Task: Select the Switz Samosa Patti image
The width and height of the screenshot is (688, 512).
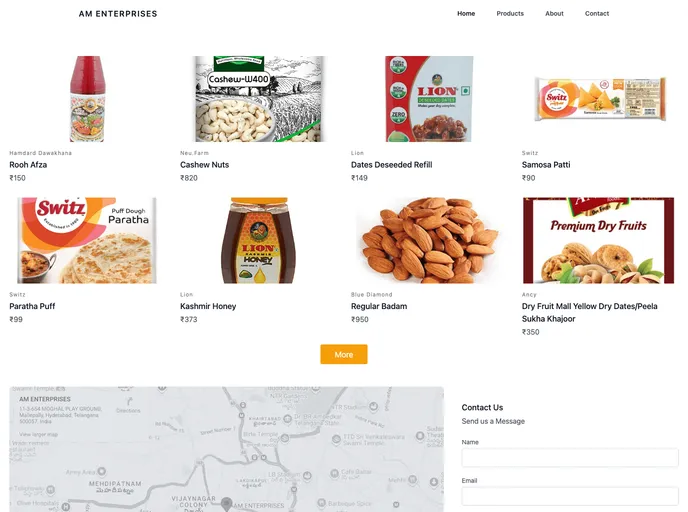Action: (x=600, y=99)
